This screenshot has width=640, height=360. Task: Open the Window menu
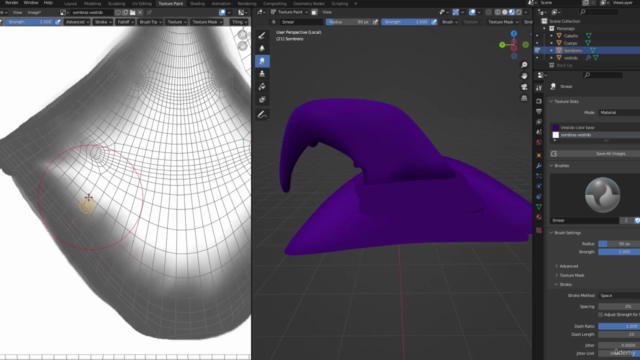31,3
